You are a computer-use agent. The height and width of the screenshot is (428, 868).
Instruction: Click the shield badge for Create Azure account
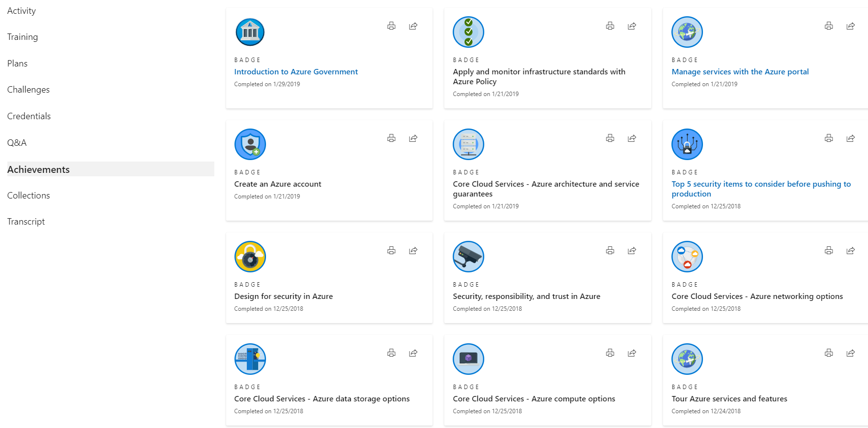(250, 144)
